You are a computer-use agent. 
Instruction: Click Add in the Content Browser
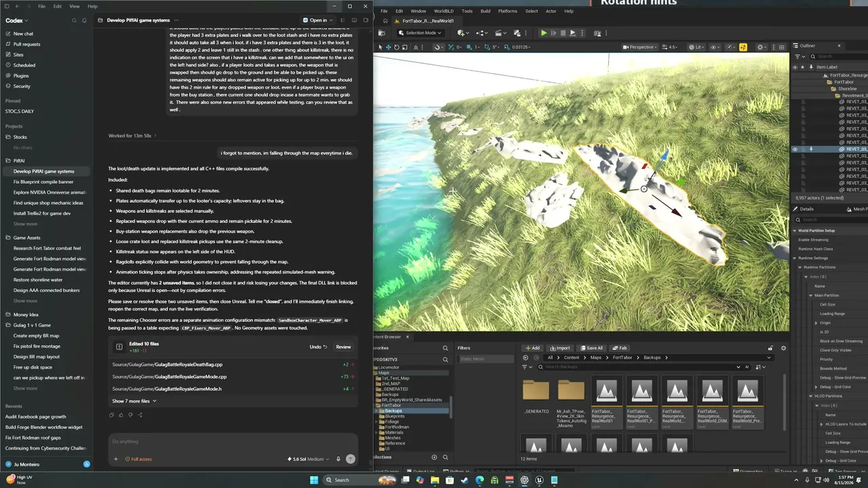[532, 348]
